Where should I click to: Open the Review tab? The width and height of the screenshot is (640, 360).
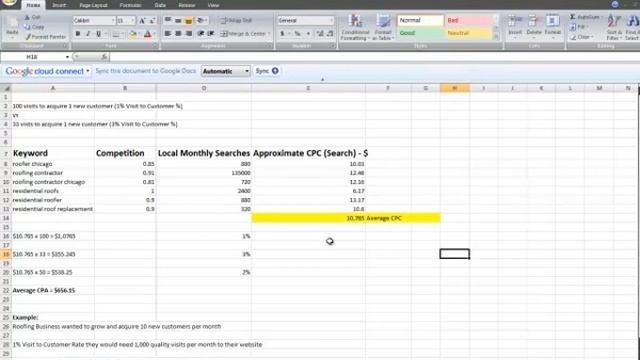point(187,5)
